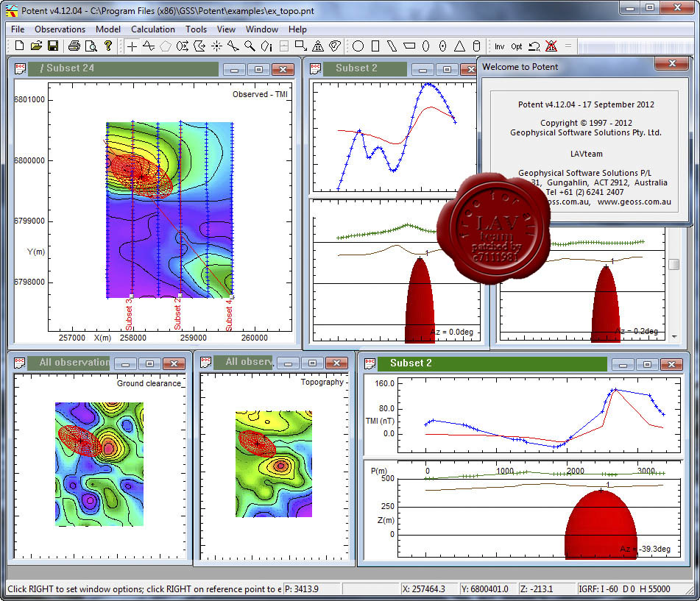Click the Topography window document icon

coord(205,363)
